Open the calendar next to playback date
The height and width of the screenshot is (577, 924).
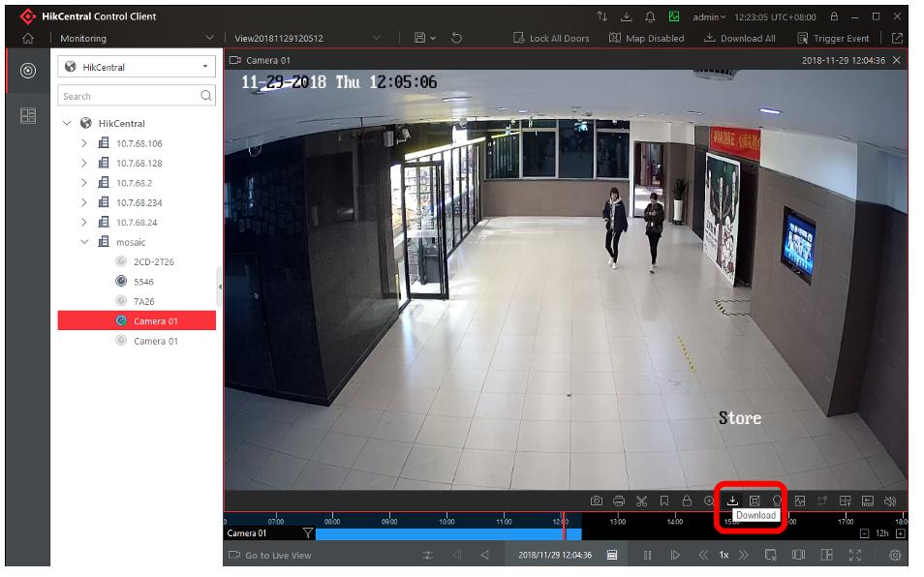(612, 555)
